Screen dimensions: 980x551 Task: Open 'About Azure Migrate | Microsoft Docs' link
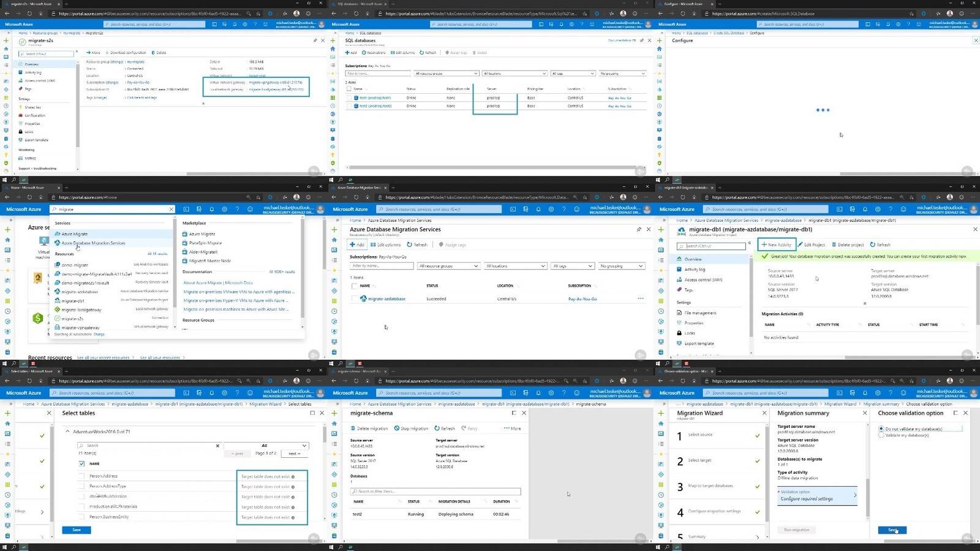[218, 283]
